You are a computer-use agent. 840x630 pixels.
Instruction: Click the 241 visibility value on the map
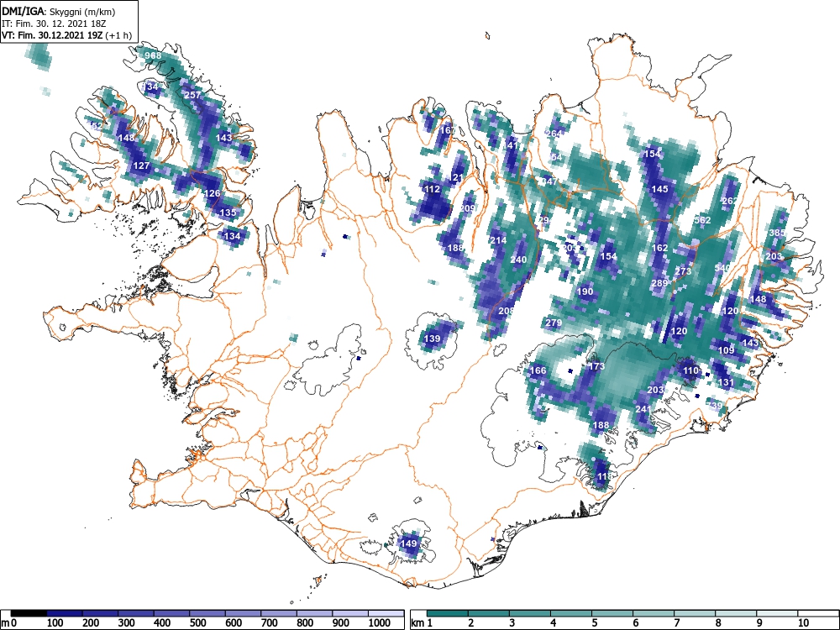point(643,409)
